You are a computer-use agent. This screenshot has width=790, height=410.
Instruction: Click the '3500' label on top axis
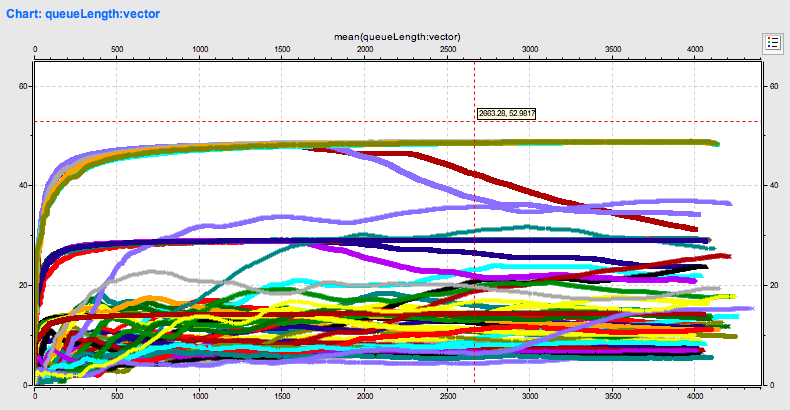pyautogui.click(x=613, y=49)
